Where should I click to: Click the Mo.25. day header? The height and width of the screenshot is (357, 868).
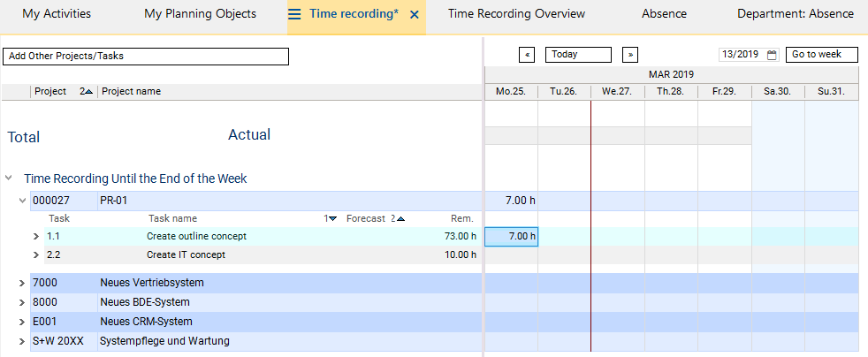click(511, 92)
